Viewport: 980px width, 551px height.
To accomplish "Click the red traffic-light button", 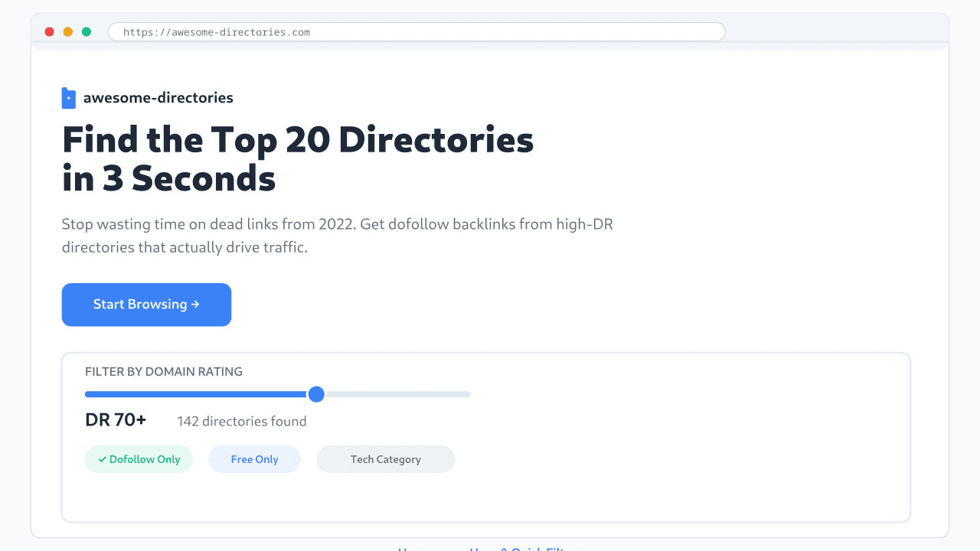I will coord(50,32).
